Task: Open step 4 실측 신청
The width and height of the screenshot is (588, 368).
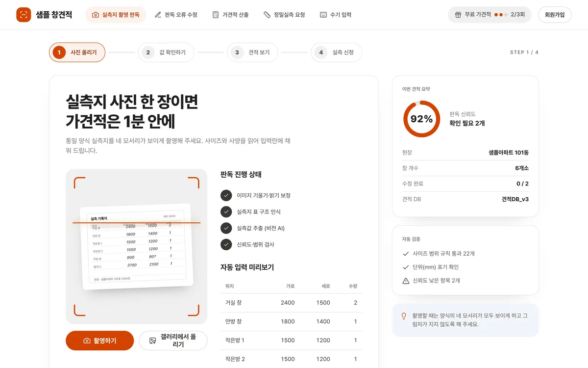Action: pos(336,52)
